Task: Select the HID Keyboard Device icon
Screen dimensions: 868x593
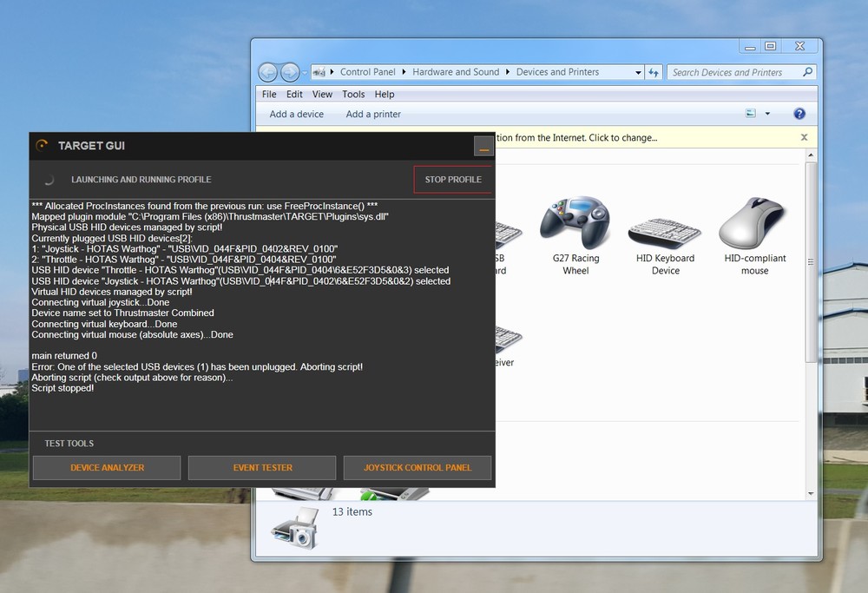Action: click(665, 244)
